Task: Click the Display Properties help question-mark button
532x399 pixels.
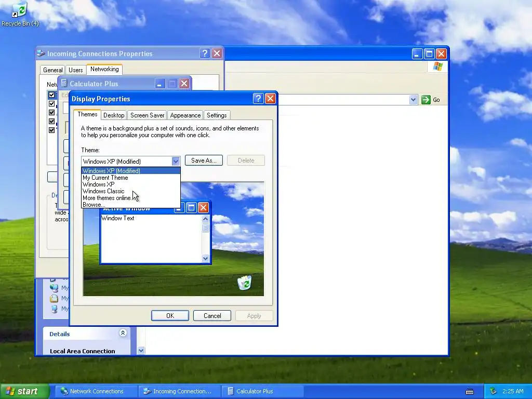Action: 258,99
